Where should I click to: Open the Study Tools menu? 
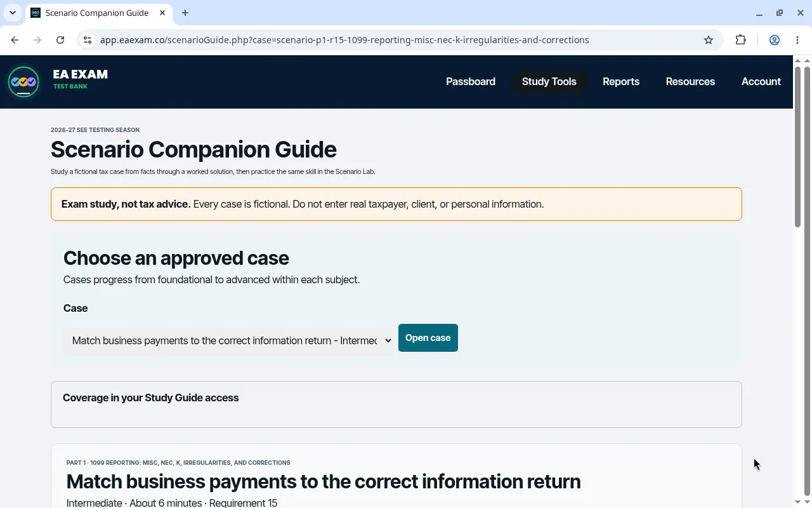(549, 81)
